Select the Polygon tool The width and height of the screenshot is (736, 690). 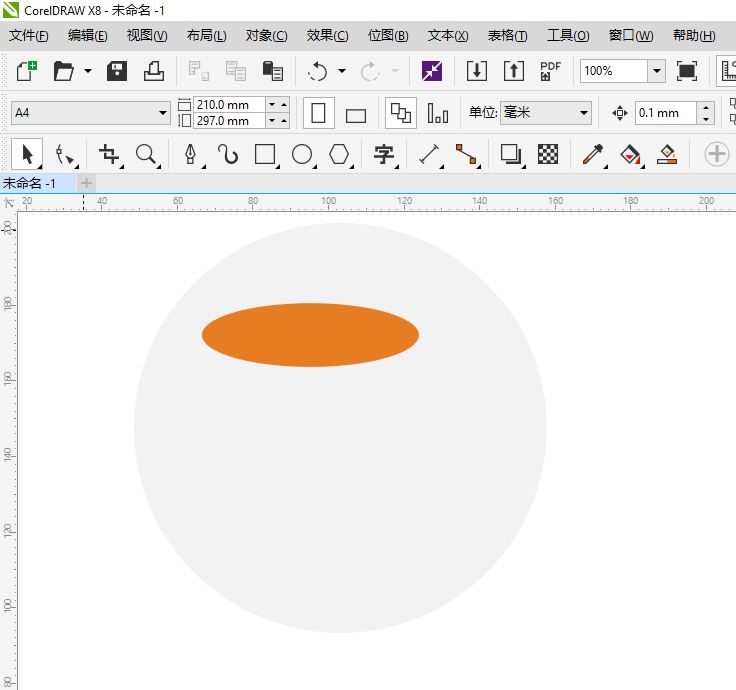[x=340, y=154]
